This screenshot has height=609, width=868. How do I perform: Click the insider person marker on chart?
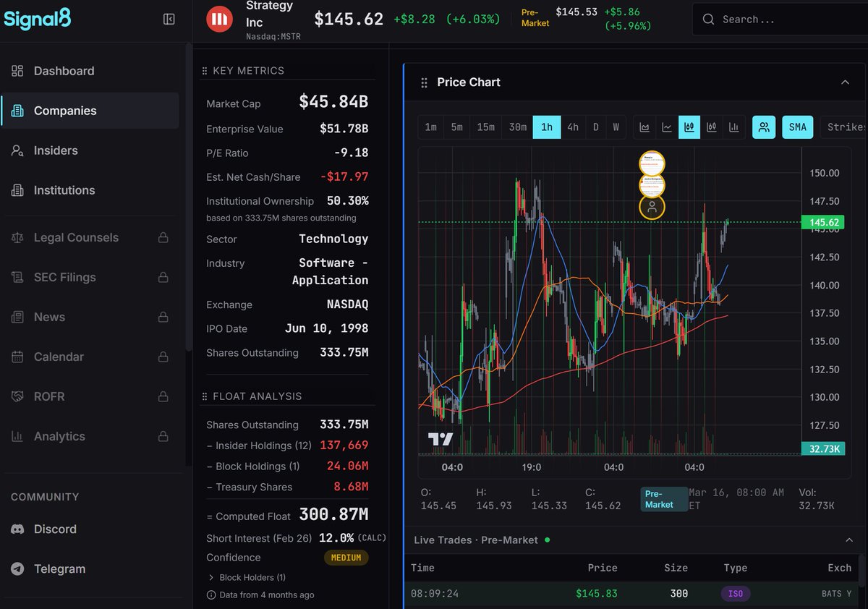[x=652, y=208]
